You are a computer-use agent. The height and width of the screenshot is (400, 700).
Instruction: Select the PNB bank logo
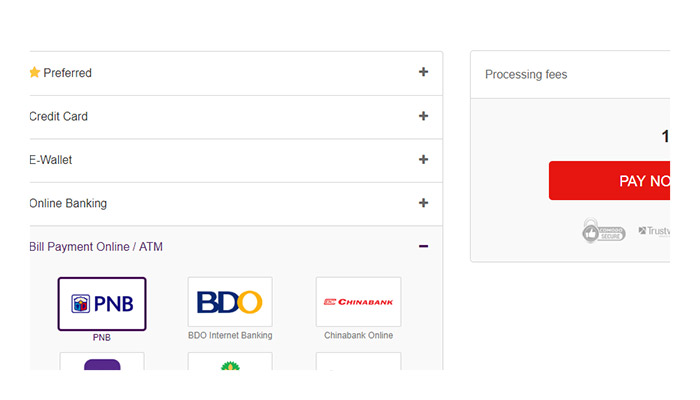[102, 303]
